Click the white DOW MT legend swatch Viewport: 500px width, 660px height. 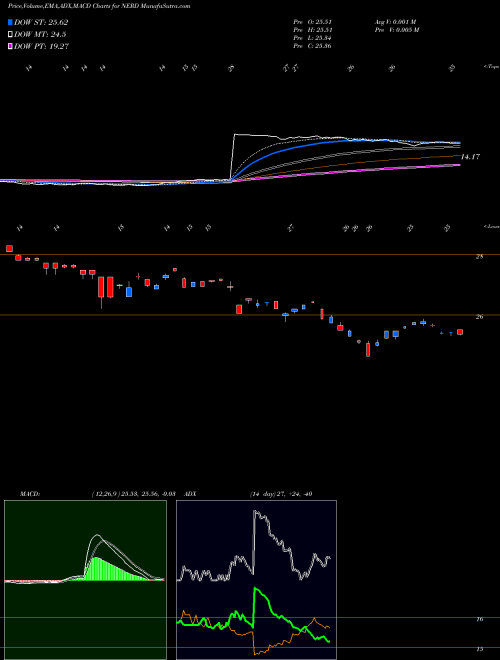pos(11,35)
